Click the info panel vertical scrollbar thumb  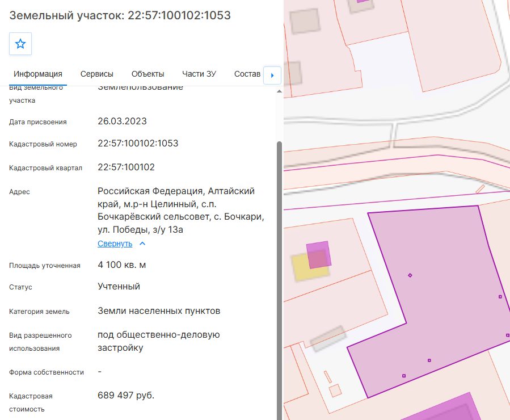[x=279, y=280]
